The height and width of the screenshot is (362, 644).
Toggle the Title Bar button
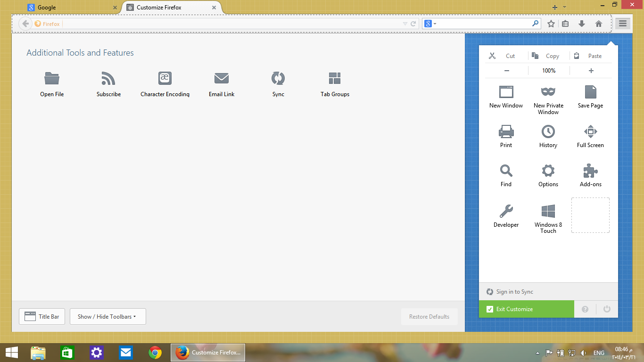pos(42,317)
